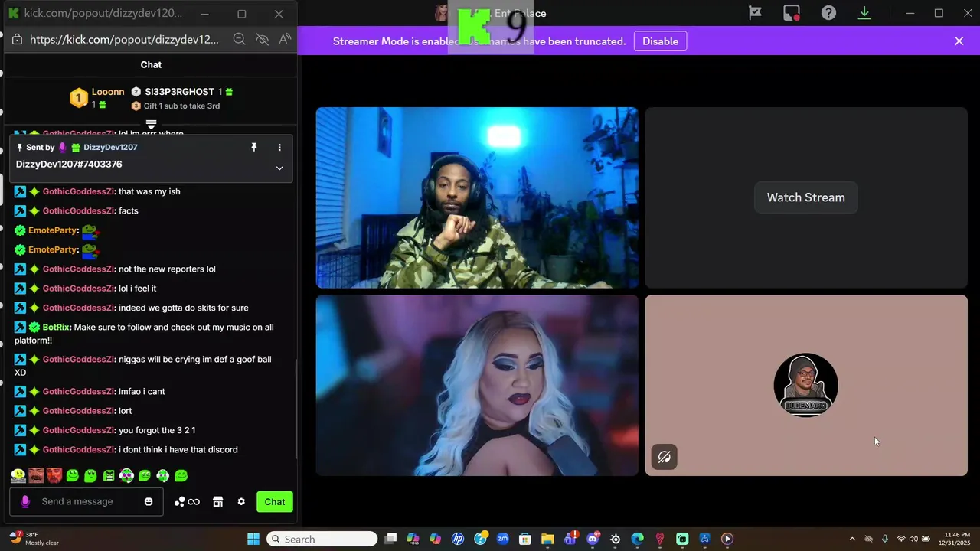Open the emoji picker in message box
This screenshot has width=980, height=551.
(x=149, y=502)
